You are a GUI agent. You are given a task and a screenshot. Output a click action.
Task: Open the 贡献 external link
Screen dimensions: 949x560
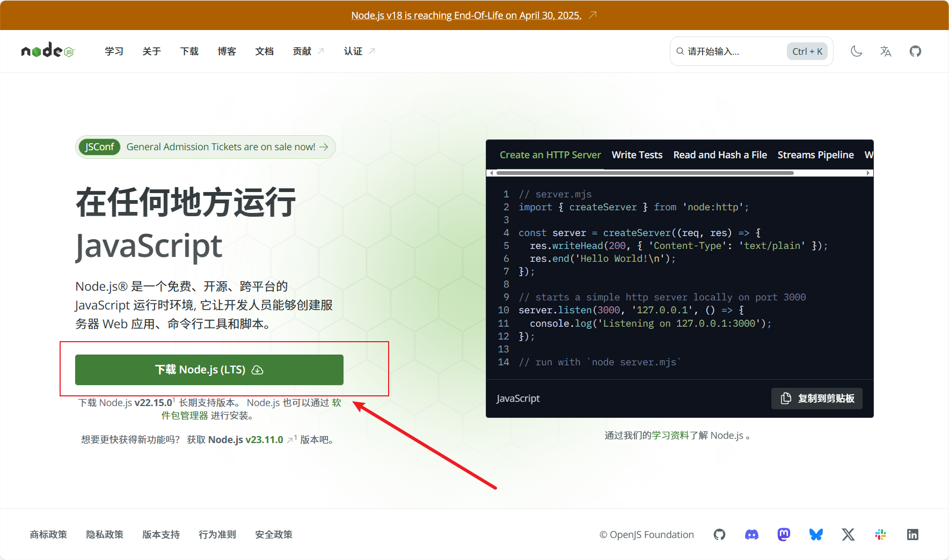point(308,51)
